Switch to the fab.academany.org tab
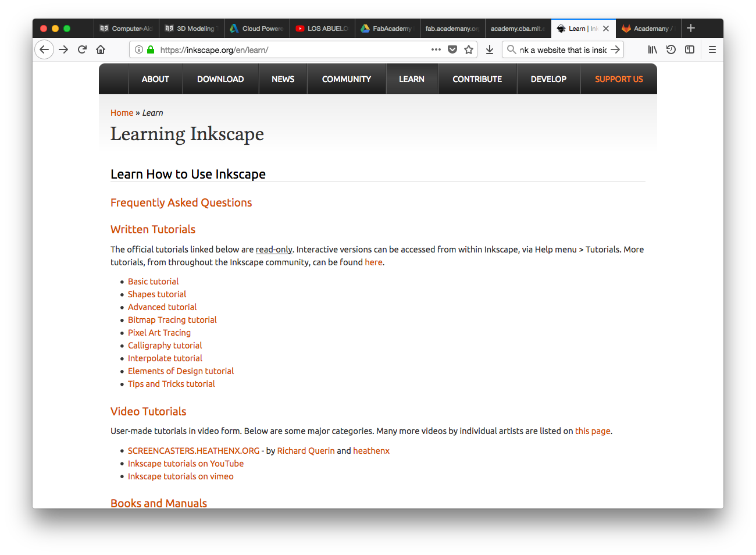Screen dimensions: 756x555 tap(452, 29)
